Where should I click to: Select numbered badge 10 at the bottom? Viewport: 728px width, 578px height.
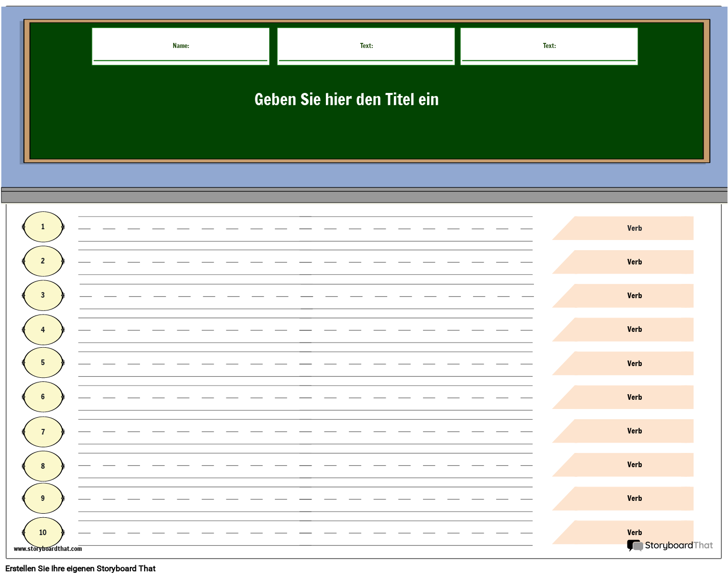43,532
